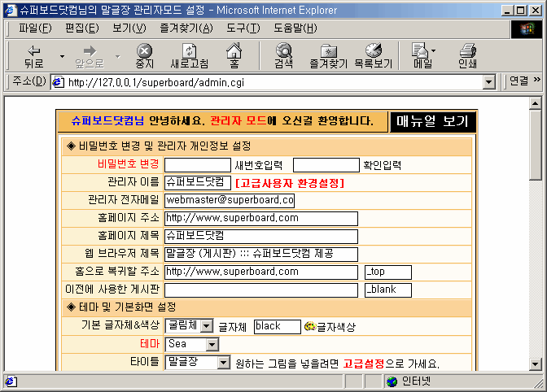This screenshot has height=392, width=547.
Task: Click the address URL text field
Action: click(273, 83)
